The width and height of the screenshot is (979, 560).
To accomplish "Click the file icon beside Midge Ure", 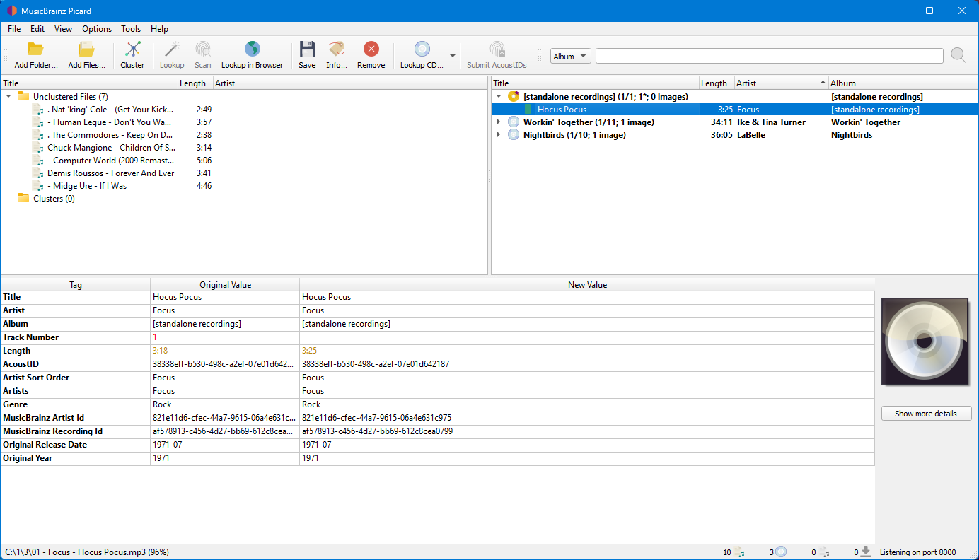I will tap(38, 185).
